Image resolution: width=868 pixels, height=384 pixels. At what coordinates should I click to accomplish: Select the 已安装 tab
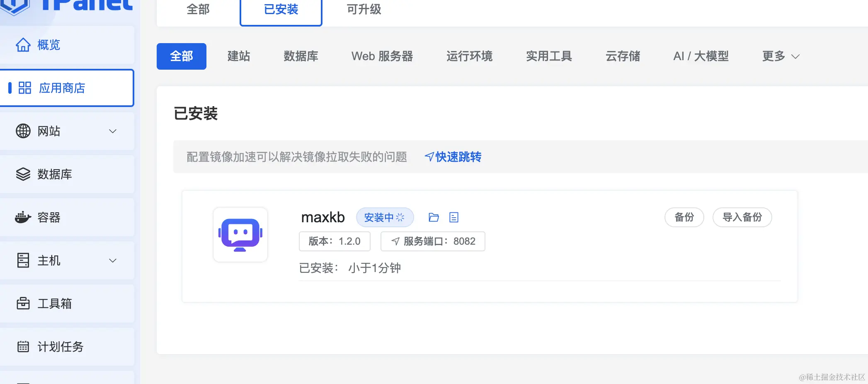point(281,10)
